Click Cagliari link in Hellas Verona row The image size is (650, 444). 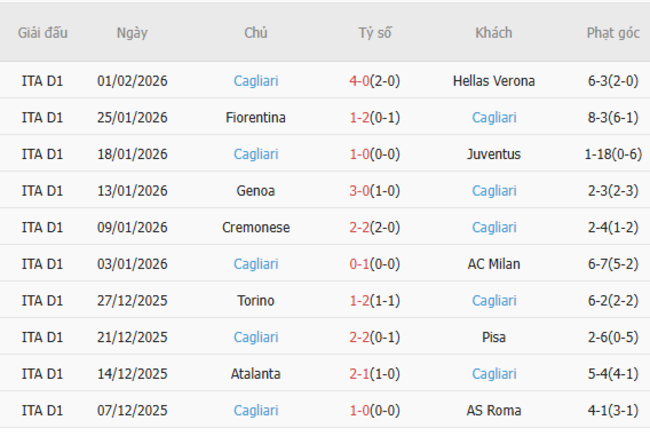point(256,81)
